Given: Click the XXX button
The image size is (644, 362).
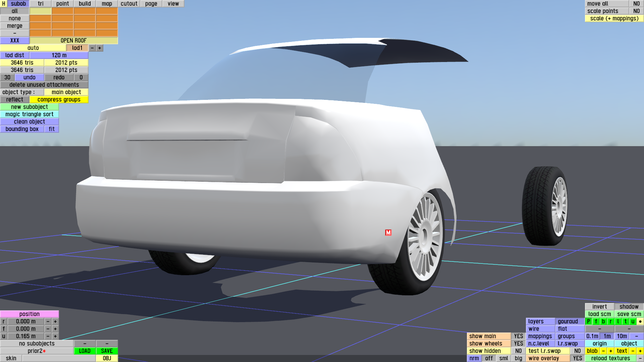Looking at the screenshot, I should pyautogui.click(x=15, y=41).
